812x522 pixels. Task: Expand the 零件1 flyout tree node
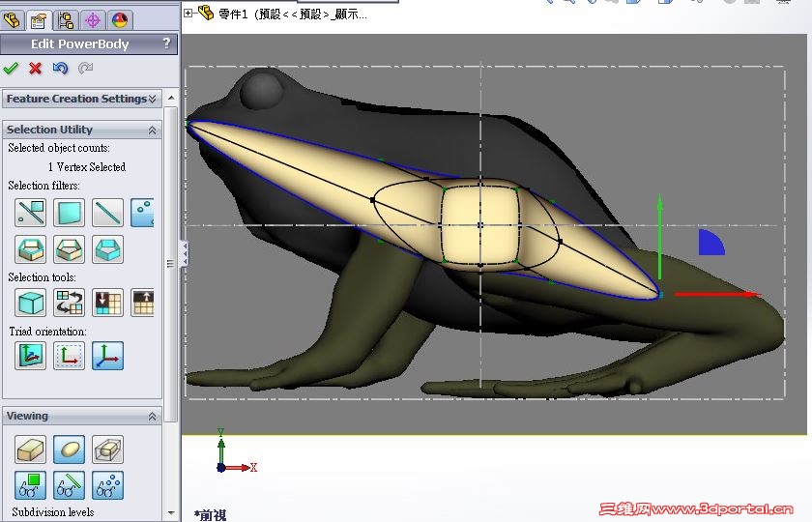coord(188,13)
